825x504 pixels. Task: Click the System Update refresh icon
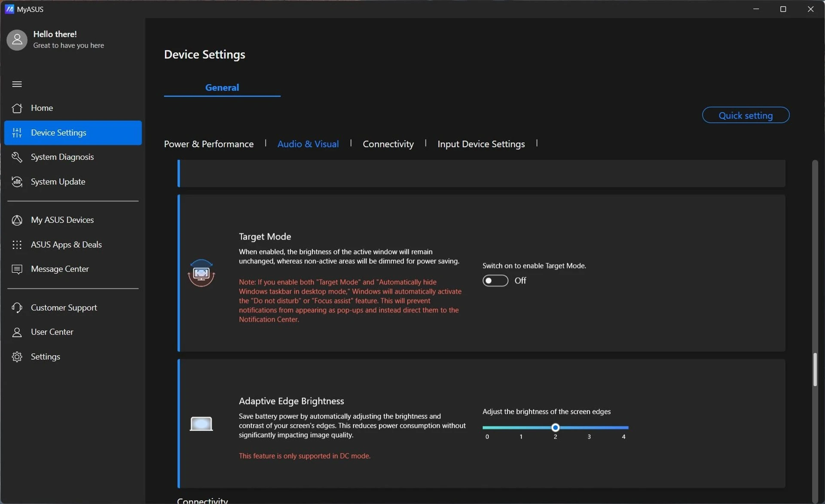tap(17, 182)
